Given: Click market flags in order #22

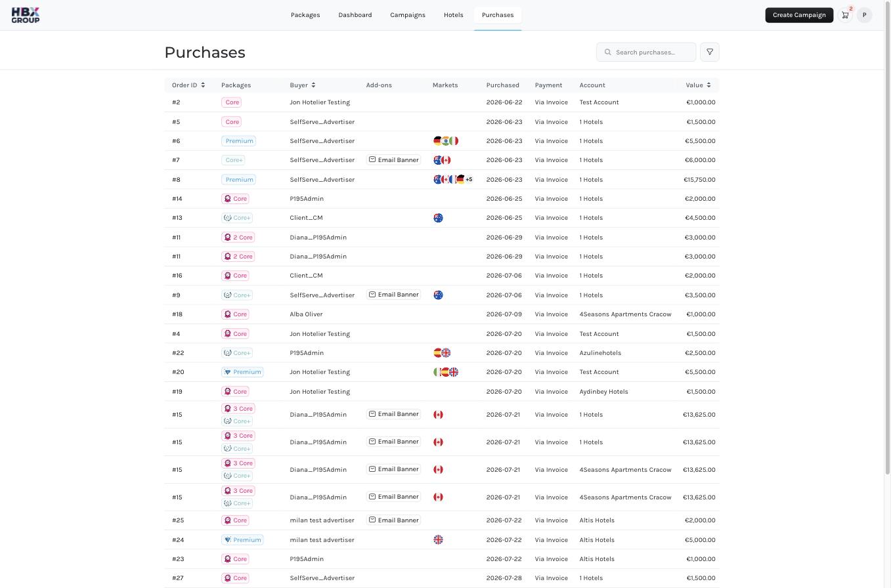Looking at the screenshot, I should 442,353.
